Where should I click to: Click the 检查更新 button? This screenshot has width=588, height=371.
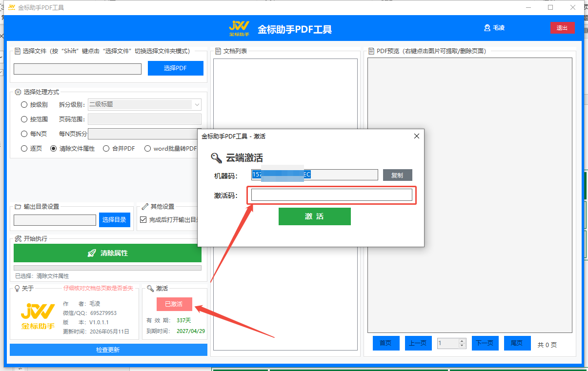coord(108,350)
